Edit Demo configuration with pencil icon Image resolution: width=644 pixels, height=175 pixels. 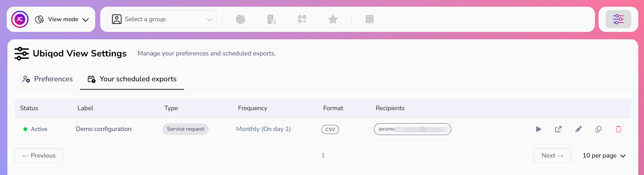coord(578,129)
